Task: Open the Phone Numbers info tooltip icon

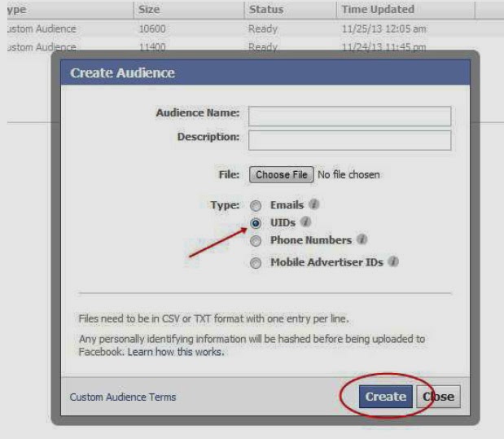Action: tap(362, 240)
